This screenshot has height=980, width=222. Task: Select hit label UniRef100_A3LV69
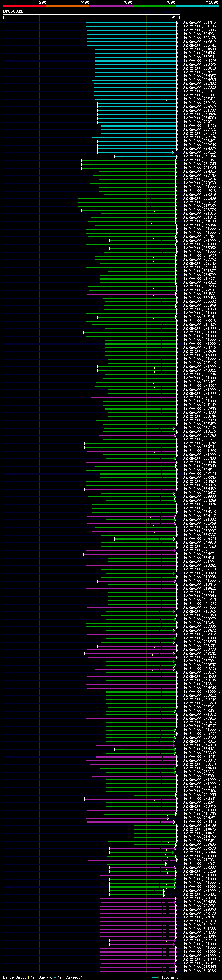pos(199,524)
